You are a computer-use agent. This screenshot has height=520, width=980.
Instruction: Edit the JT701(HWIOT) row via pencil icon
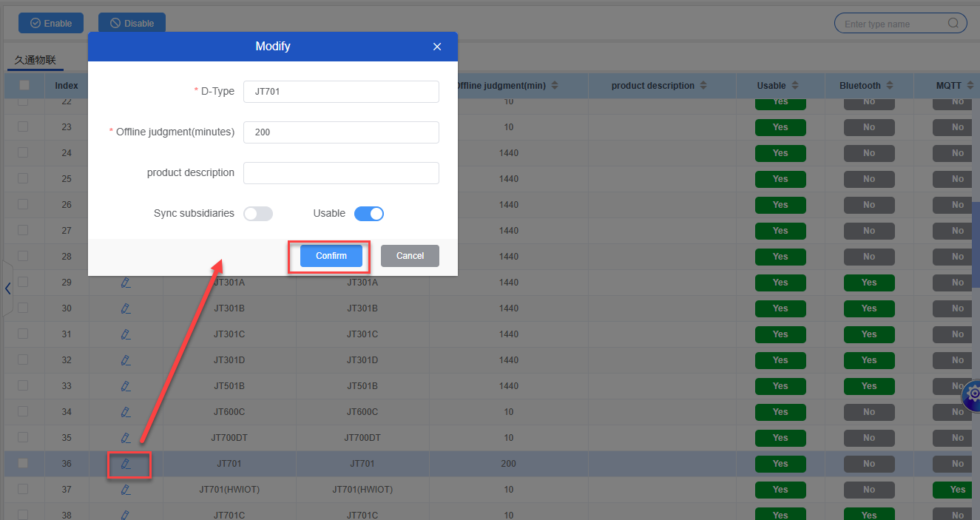pos(126,490)
